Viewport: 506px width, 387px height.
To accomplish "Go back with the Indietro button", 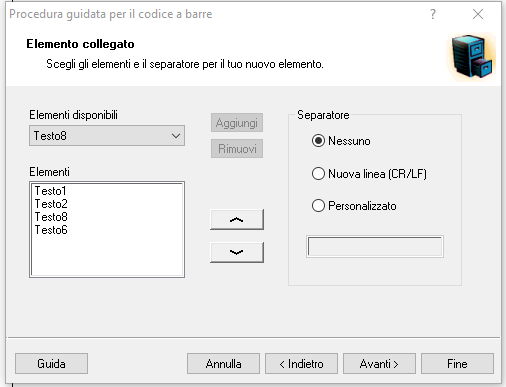I will [x=301, y=363].
